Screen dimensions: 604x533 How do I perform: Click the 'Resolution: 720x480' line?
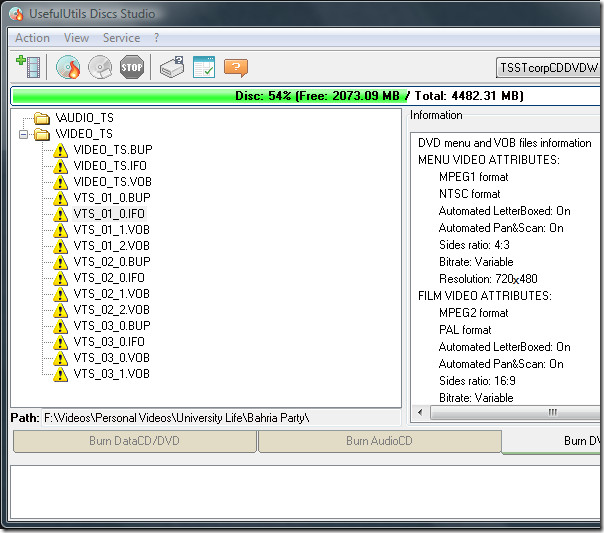[488, 278]
